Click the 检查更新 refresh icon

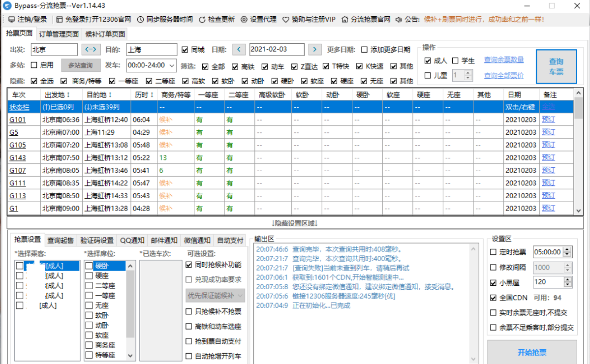coord(201,20)
